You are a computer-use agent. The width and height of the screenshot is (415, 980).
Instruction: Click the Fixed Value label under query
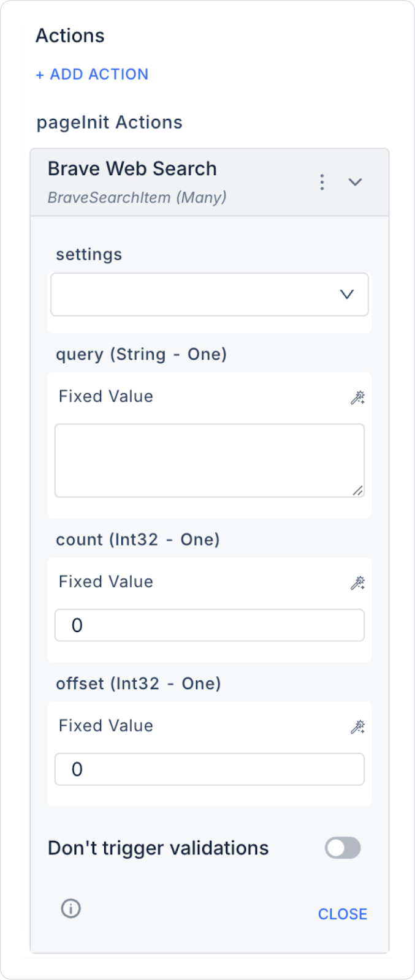(105, 396)
